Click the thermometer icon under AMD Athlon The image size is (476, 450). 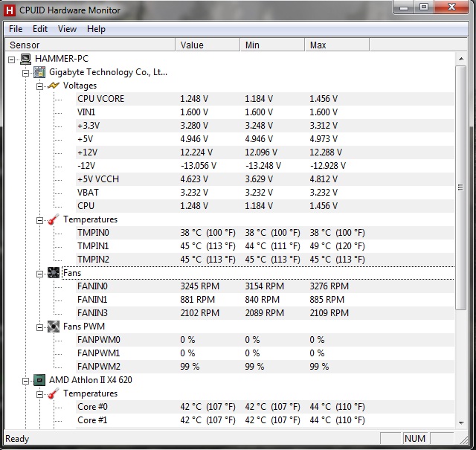click(x=54, y=393)
